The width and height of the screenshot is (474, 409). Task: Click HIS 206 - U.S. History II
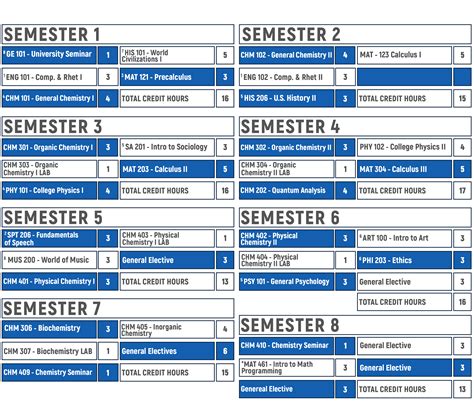pos(287,98)
